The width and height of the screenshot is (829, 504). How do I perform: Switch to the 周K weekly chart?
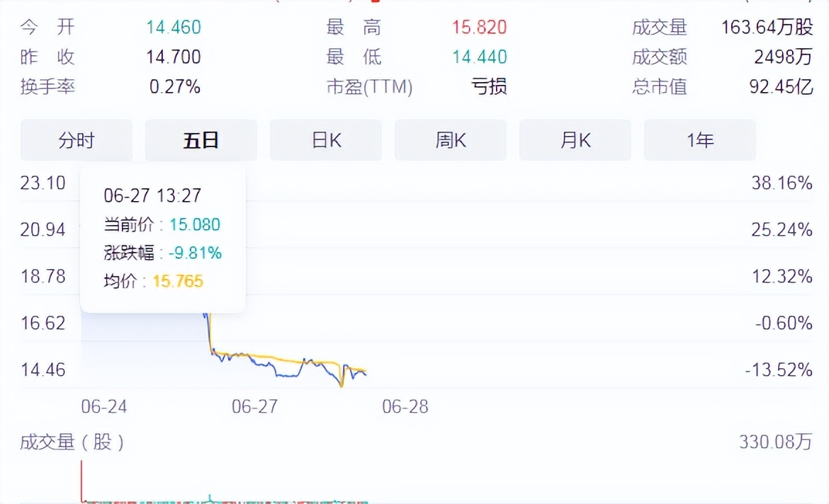450,140
